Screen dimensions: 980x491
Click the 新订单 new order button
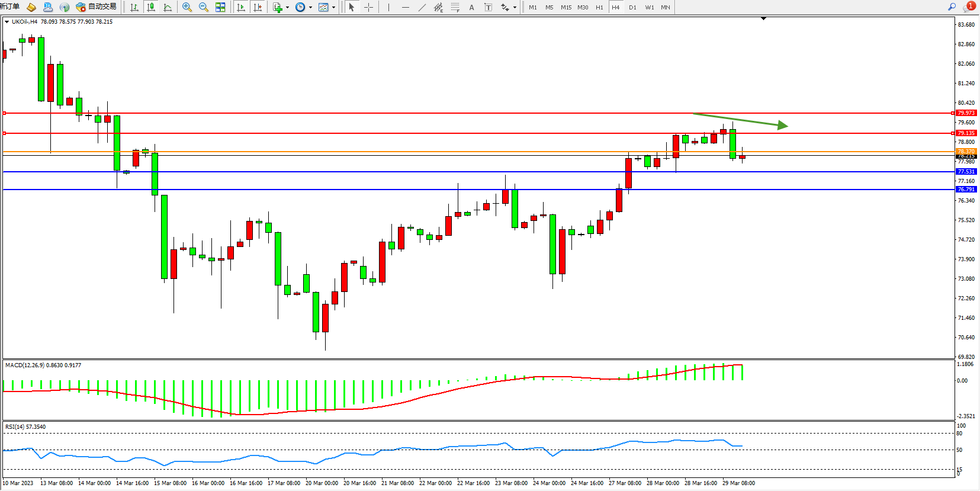coord(10,7)
